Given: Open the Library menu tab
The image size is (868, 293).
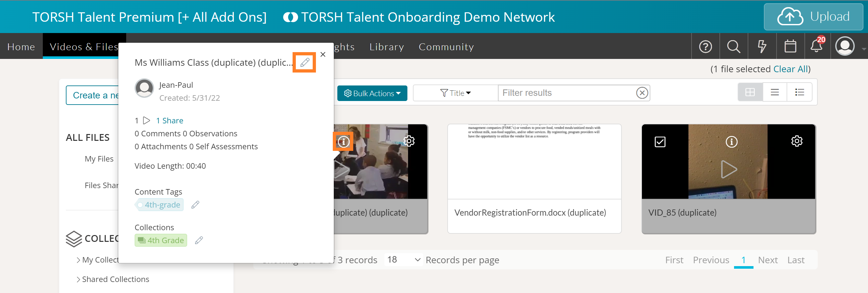Looking at the screenshot, I should tap(387, 47).
